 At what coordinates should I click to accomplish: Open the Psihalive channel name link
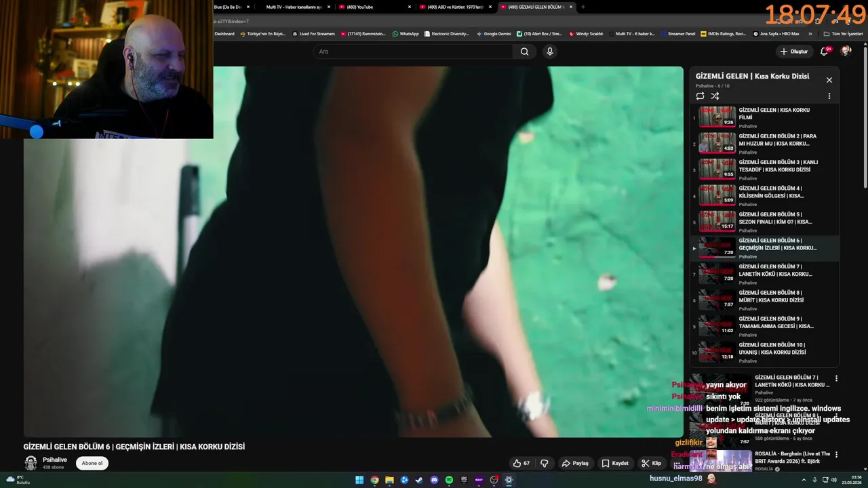click(x=55, y=460)
